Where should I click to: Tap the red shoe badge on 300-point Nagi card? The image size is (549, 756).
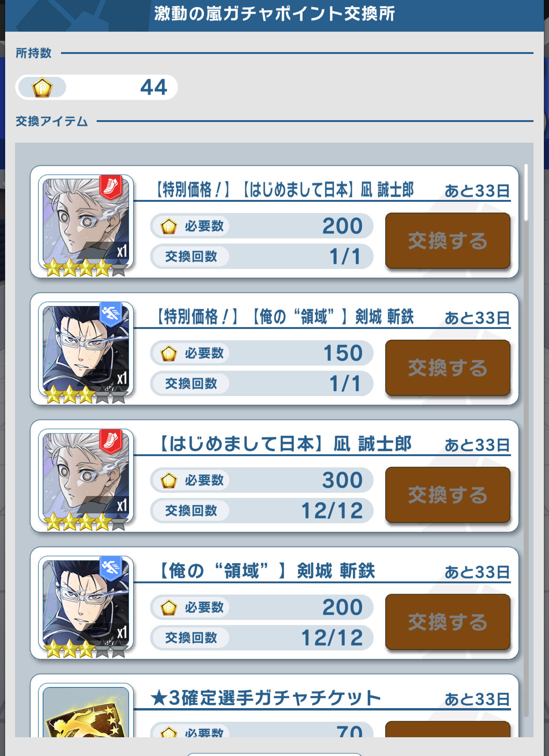111,441
